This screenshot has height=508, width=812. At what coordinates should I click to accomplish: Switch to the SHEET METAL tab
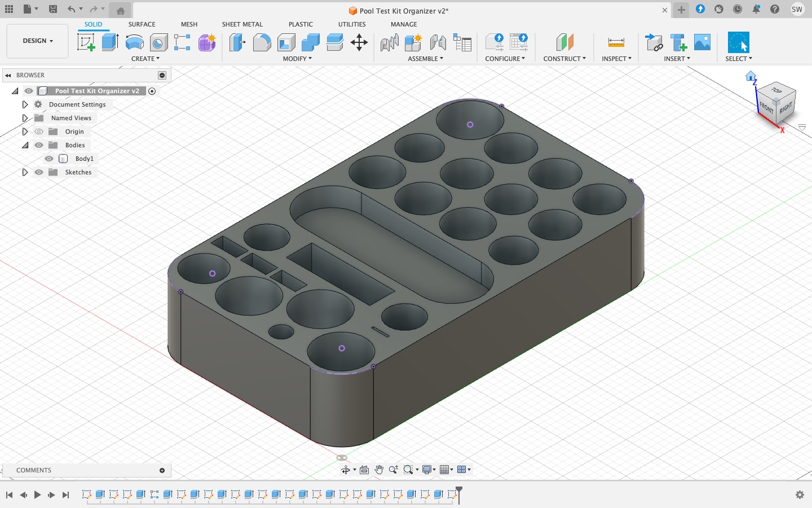tap(242, 24)
